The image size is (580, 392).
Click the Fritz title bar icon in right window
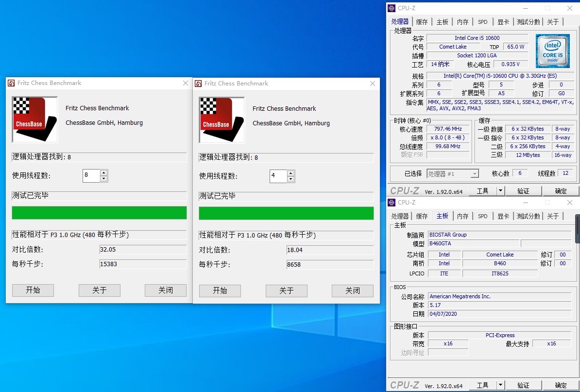tap(198, 84)
